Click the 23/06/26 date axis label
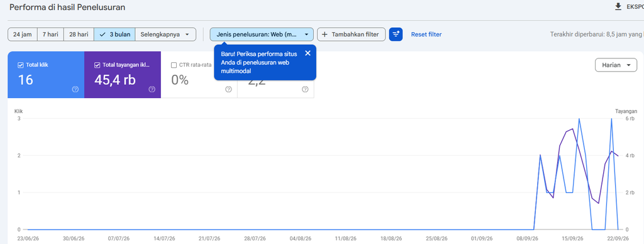644x244 pixels. tap(28, 238)
